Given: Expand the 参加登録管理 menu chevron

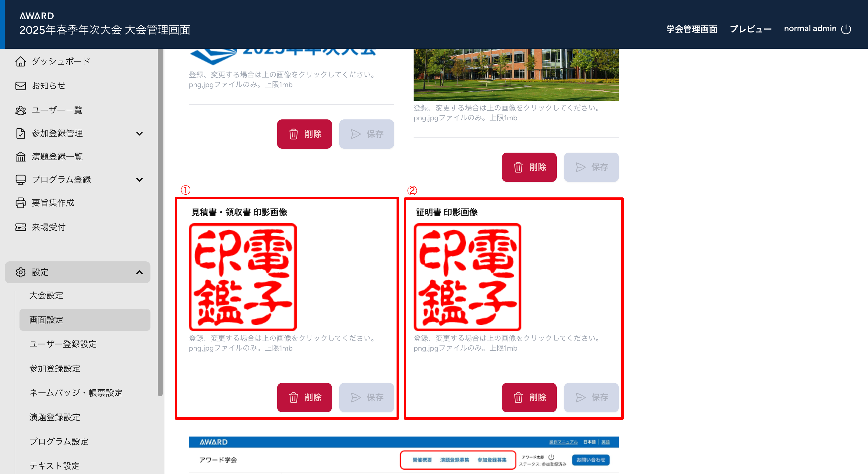Looking at the screenshot, I should [x=139, y=133].
